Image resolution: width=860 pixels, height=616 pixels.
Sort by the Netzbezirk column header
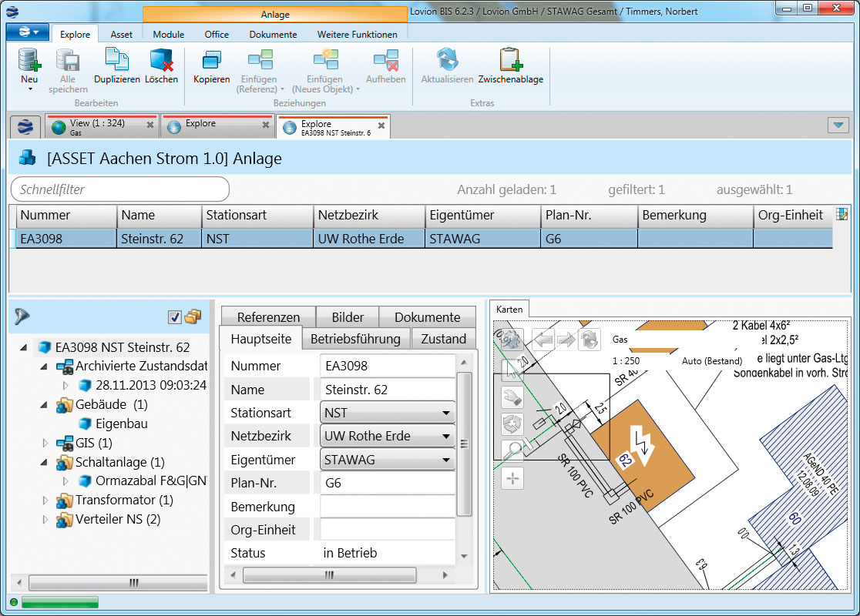(x=369, y=216)
